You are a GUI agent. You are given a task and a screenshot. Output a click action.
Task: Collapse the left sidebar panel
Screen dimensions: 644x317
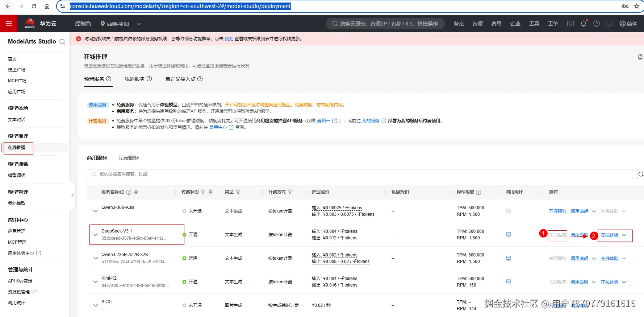pos(72,195)
